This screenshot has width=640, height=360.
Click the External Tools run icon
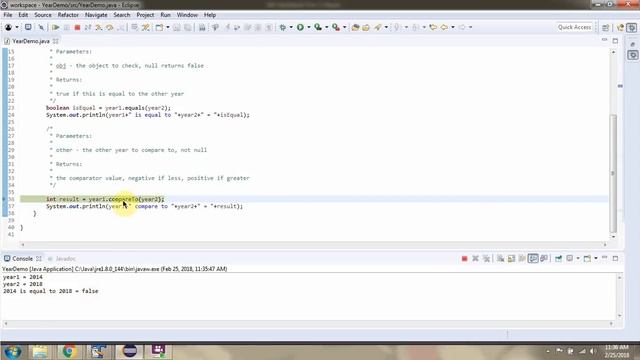coord(336,27)
